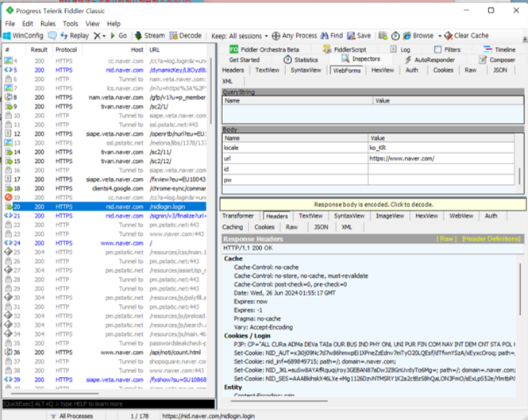Open the Help menu
This screenshot has height=420, width=528.
click(x=114, y=24)
